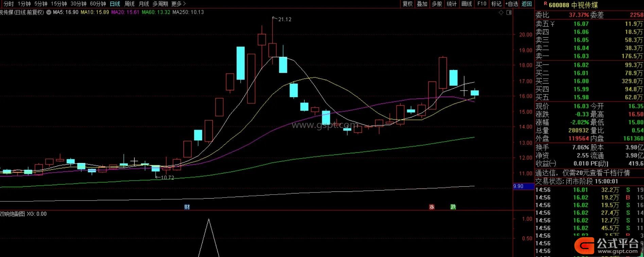
Task: Switch to 15分钟 period
Action: pyautogui.click(x=59, y=4)
